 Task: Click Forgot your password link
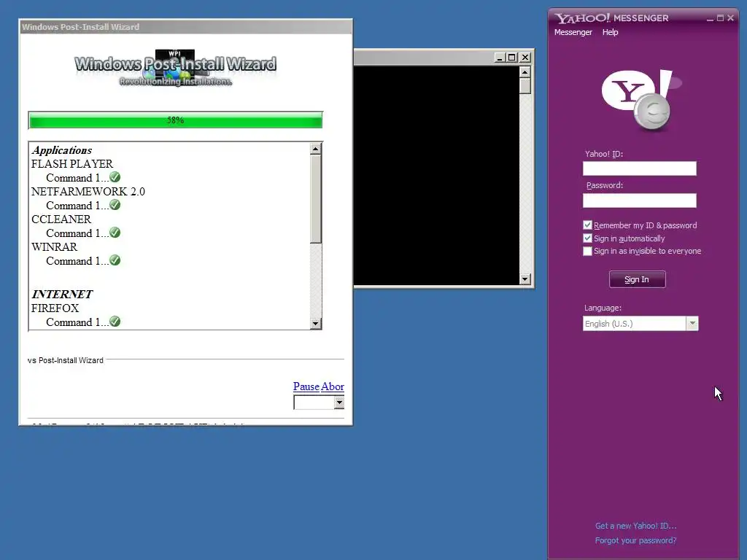635,540
